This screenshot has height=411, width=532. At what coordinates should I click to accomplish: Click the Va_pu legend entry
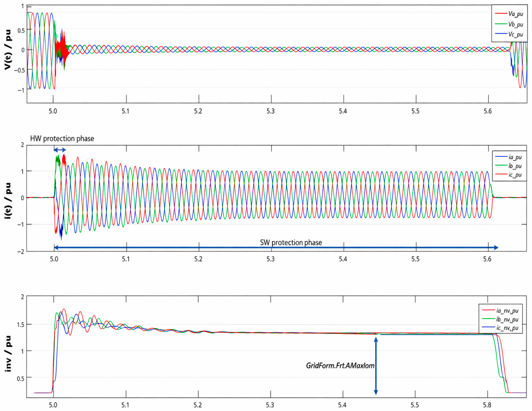coord(509,14)
